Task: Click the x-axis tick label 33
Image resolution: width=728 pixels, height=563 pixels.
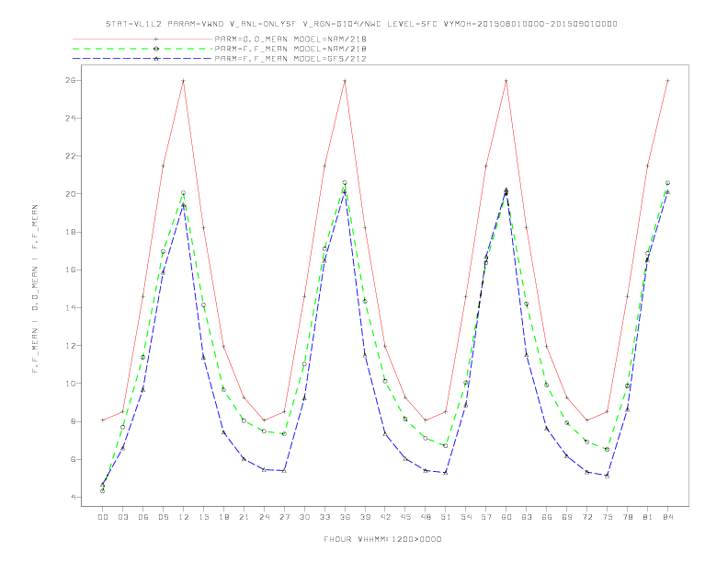Action: click(324, 517)
